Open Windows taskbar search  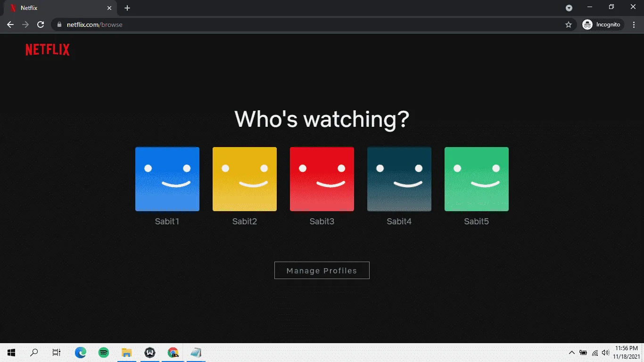point(34,353)
